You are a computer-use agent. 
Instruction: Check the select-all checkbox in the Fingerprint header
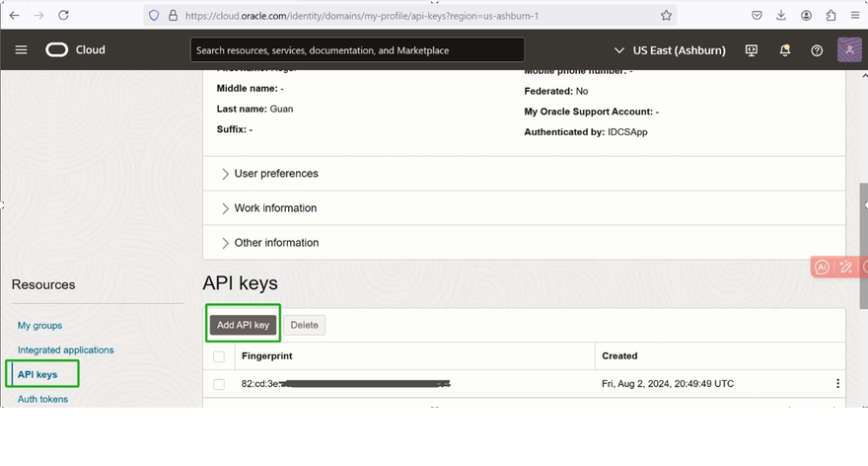pyautogui.click(x=219, y=356)
